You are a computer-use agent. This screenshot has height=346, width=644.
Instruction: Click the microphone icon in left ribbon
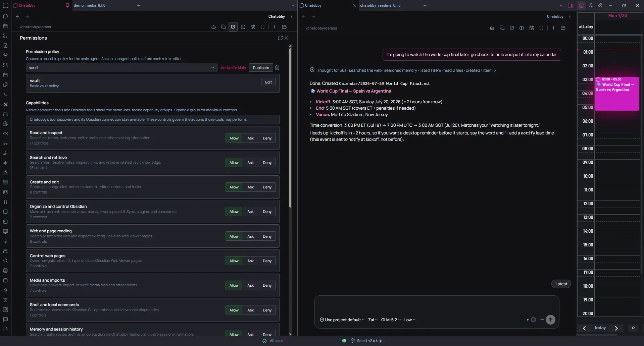point(5,241)
